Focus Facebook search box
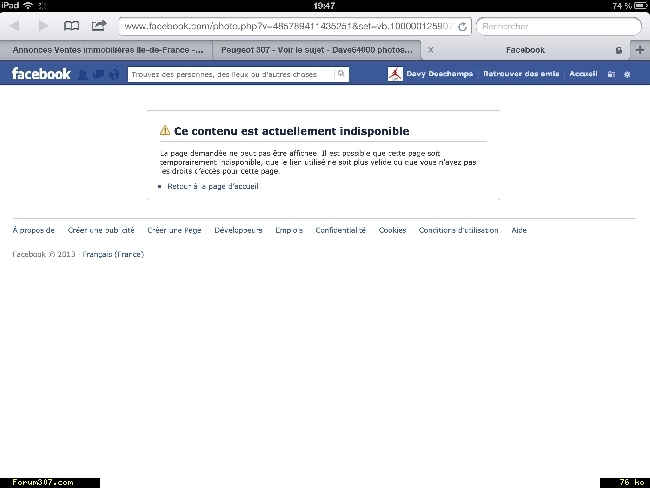 pos(231,74)
